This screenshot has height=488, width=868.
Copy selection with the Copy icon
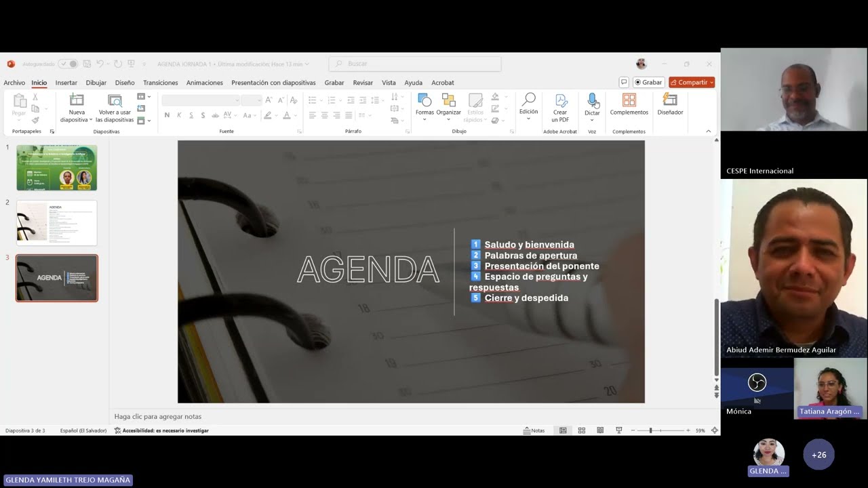35,108
